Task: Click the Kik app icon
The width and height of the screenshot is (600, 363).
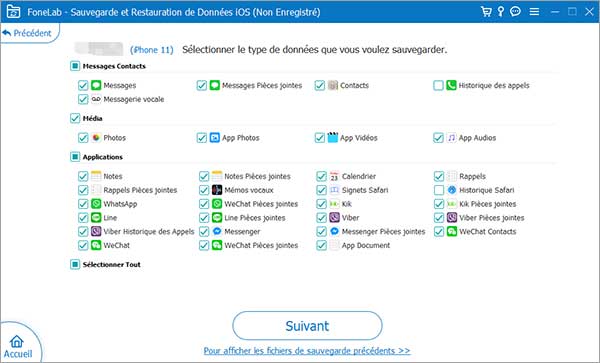Action: 334,204
